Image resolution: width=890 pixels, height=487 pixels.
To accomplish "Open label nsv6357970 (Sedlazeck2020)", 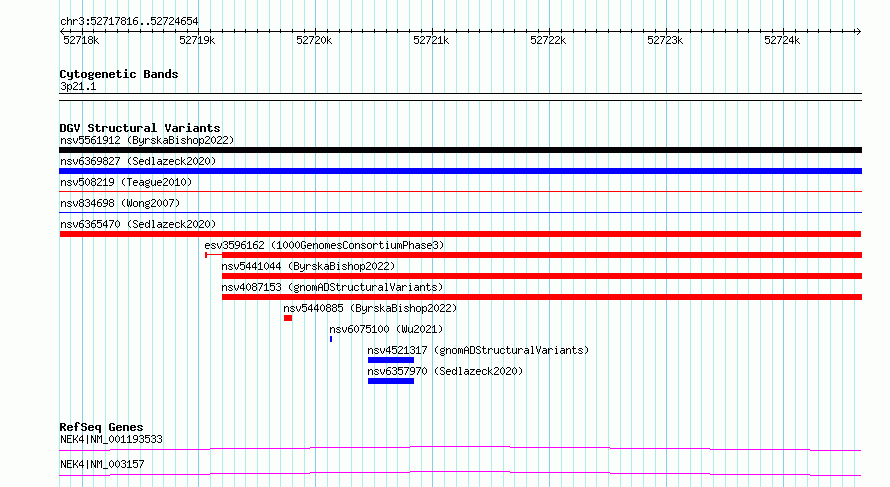I will (x=445, y=371).
